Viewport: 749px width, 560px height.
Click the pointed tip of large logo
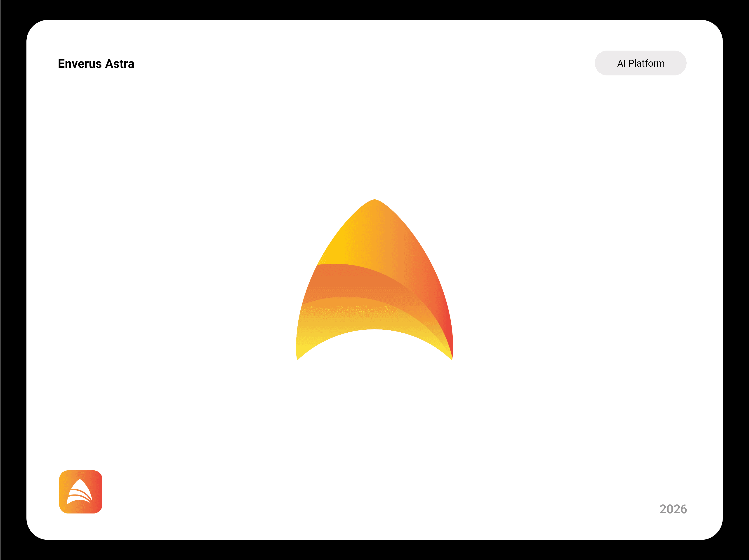tap(374, 202)
